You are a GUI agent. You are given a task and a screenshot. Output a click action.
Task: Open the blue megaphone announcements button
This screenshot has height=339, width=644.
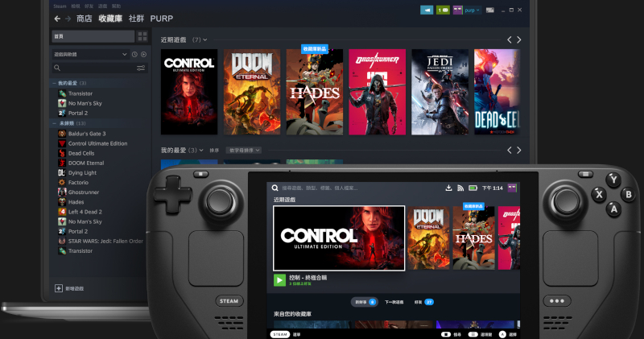pyautogui.click(x=427, y=10)
